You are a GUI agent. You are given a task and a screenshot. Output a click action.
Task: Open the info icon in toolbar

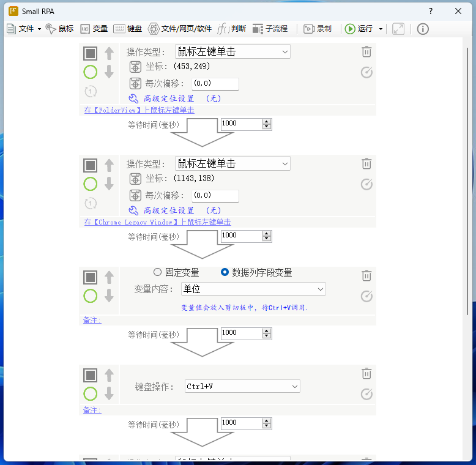coord(423,29)
